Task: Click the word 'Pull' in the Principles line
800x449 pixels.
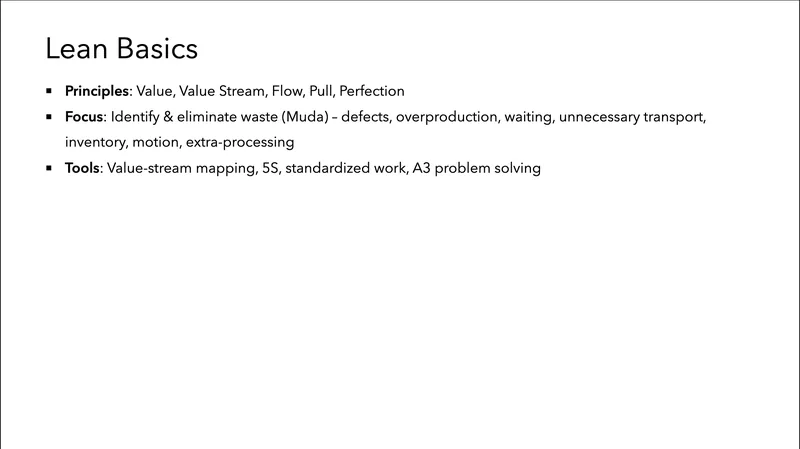Action: point(317,91)
